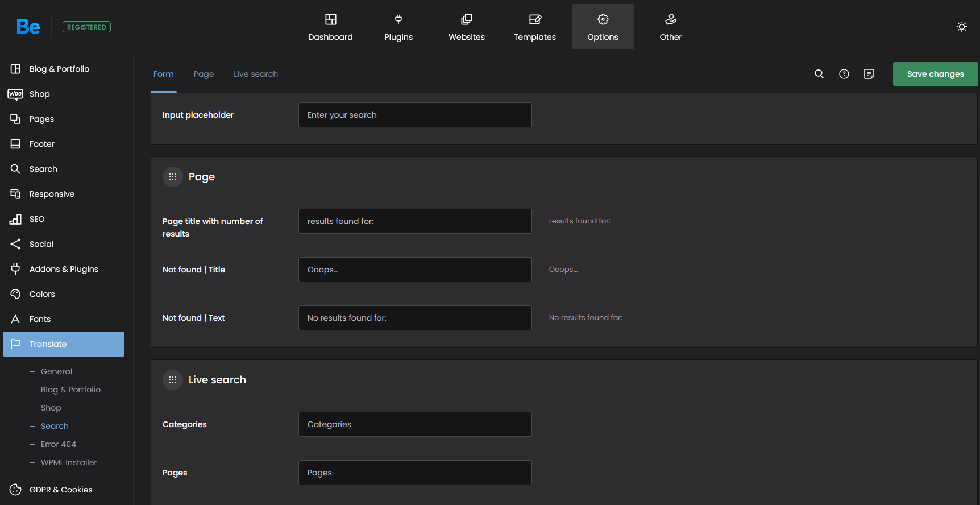Viewport: 980px width, 505px height.
Task: Open the Templates section
Action: 535,27
